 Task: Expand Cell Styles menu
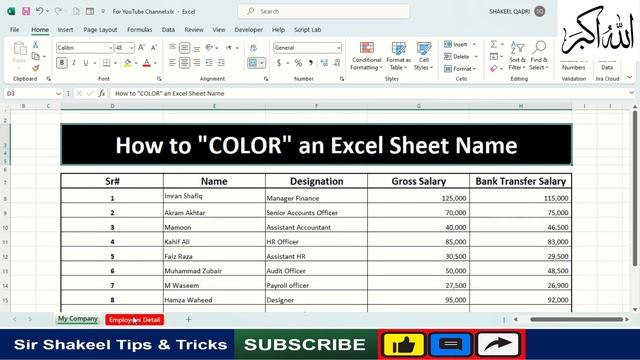(423, 56)
